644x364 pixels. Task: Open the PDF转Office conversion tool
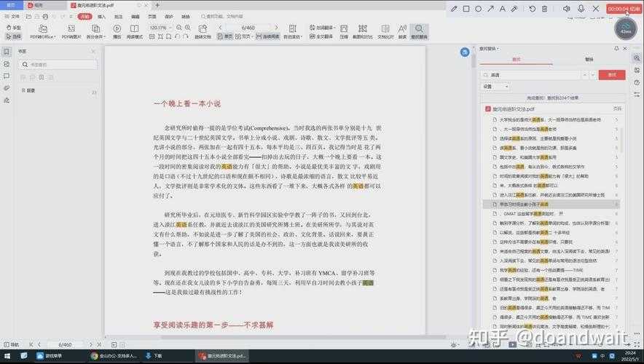coord(43,31)
